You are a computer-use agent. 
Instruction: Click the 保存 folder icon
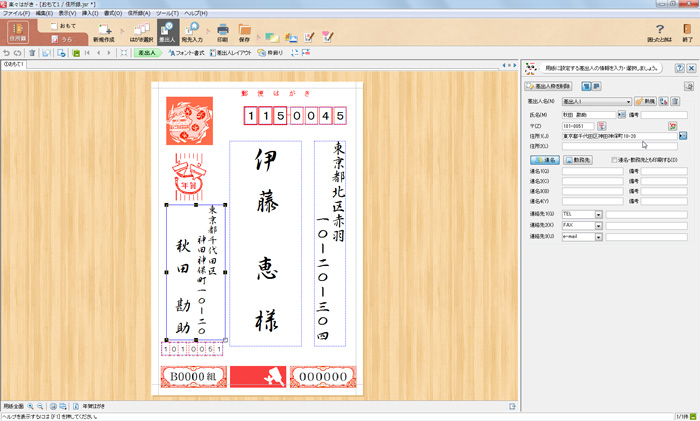[245, 34]
